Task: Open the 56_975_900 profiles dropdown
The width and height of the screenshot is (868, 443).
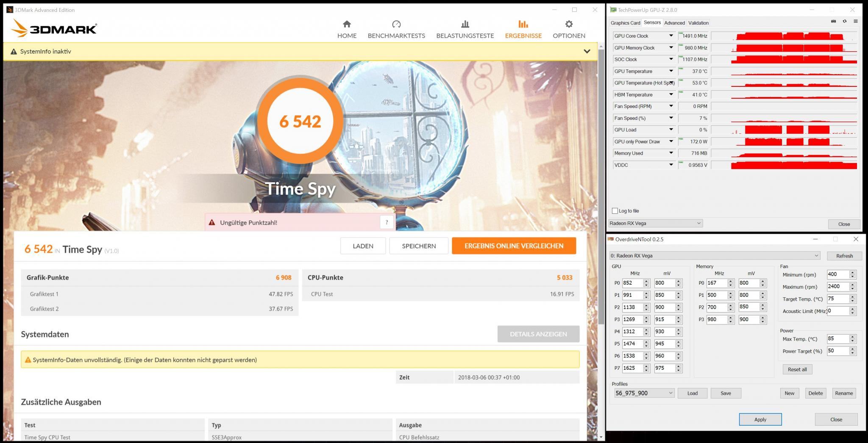Action: tap(644, 393)
